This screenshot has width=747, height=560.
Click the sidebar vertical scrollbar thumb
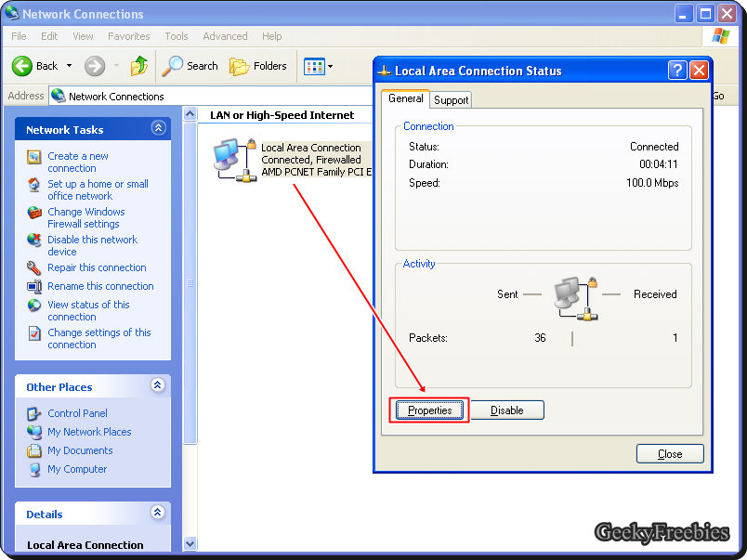pyautogui.click(x=190, y=283)
